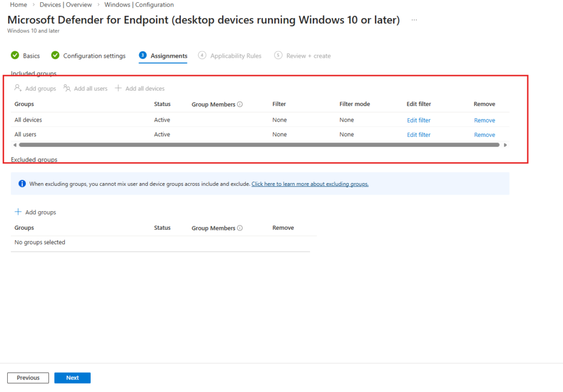Image resolution: width=563 pixels, height=392 pixels.
Task: Click the Group Members info icon in Included groups
Action: 240,104
